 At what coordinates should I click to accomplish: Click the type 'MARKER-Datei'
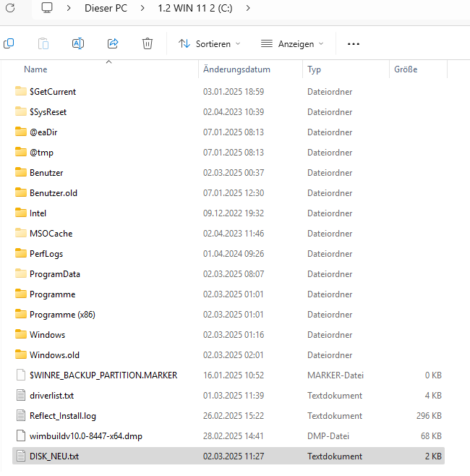[x=336, y=375]
